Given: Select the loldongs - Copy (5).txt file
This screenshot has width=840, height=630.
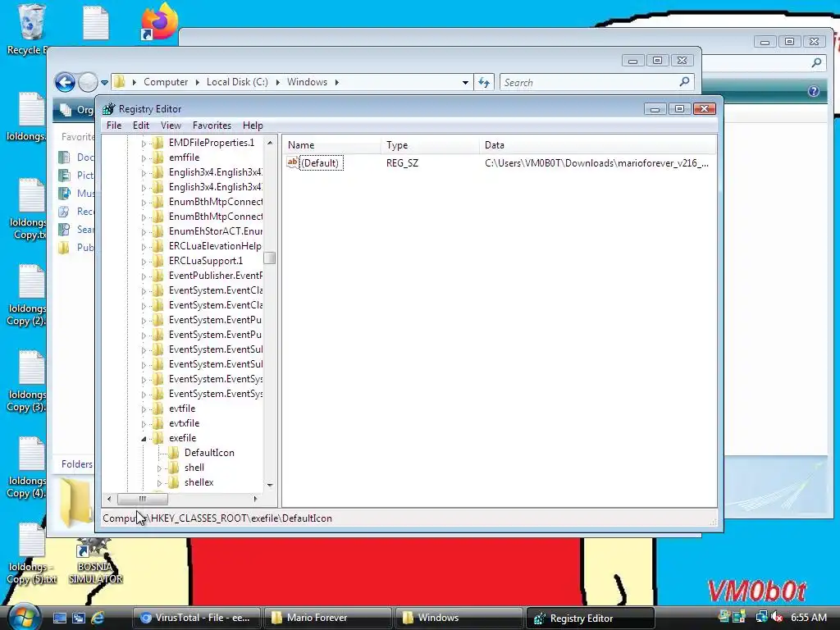Looking at the screenshot, I should 32,554.
